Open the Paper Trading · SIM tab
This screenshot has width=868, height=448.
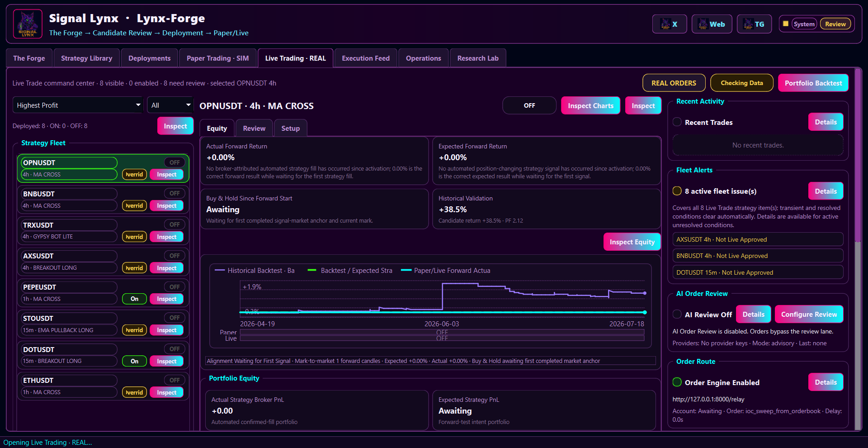(x=217, y=58)
